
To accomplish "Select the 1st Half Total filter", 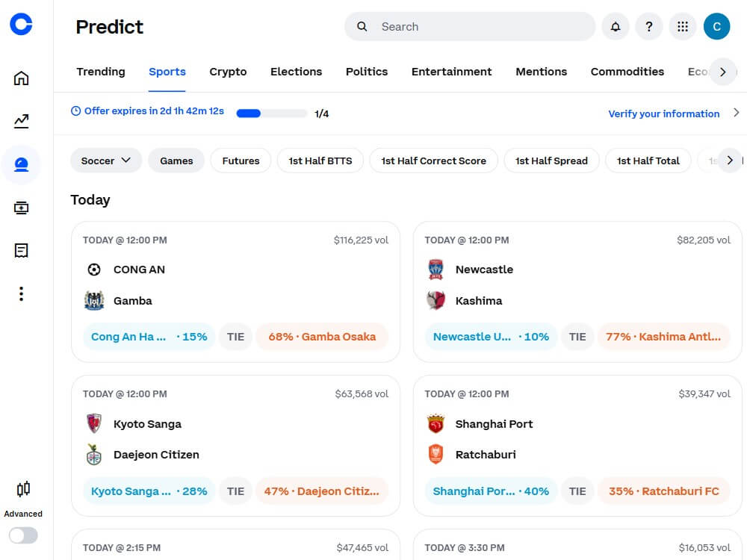I will (x=648, y=161).
